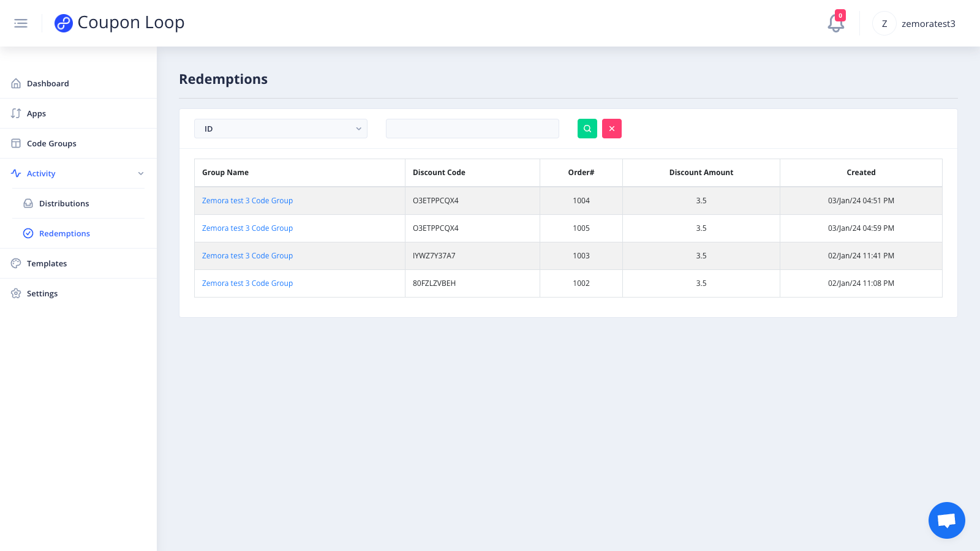Clear filter with the red X button

[x=612, y=129]
